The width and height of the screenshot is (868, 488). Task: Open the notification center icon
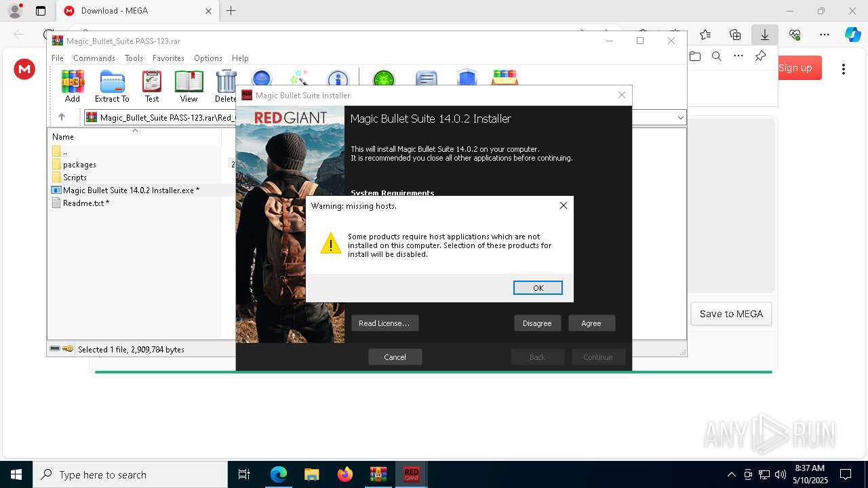click(x=846, y=474)
